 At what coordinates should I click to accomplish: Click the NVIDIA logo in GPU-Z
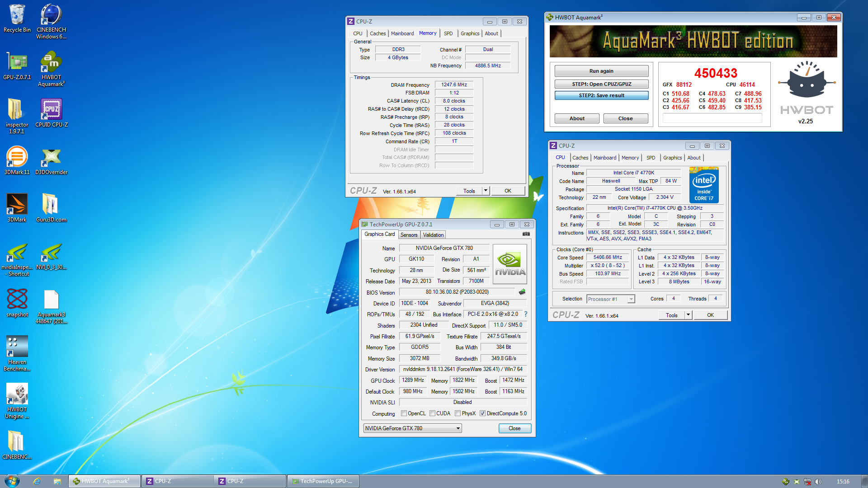point(509,264)
